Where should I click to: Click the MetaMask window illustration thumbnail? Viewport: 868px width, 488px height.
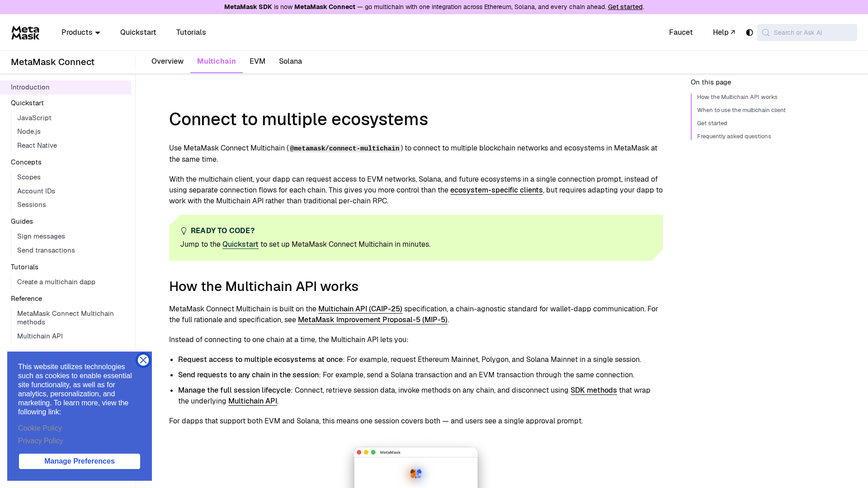click(x=416, y=468)
